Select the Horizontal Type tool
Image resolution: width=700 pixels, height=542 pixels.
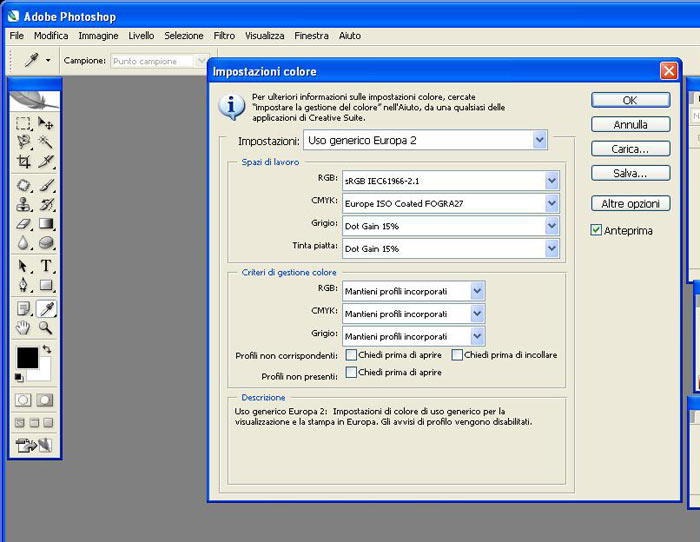[46, 266]
